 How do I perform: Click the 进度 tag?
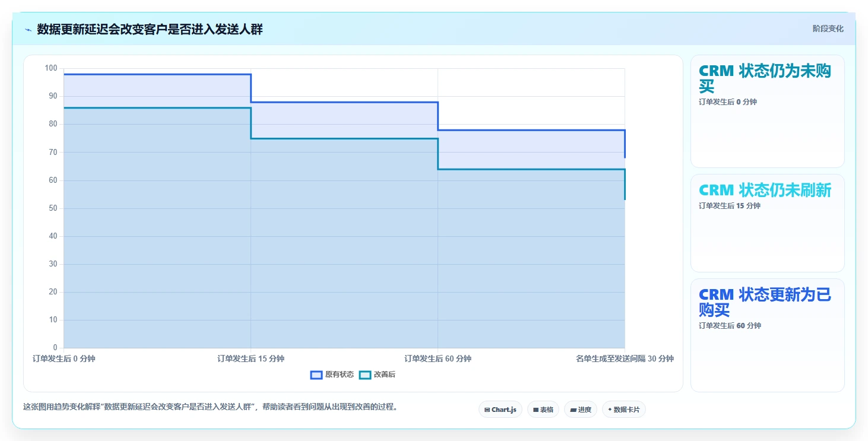[581, 410]
